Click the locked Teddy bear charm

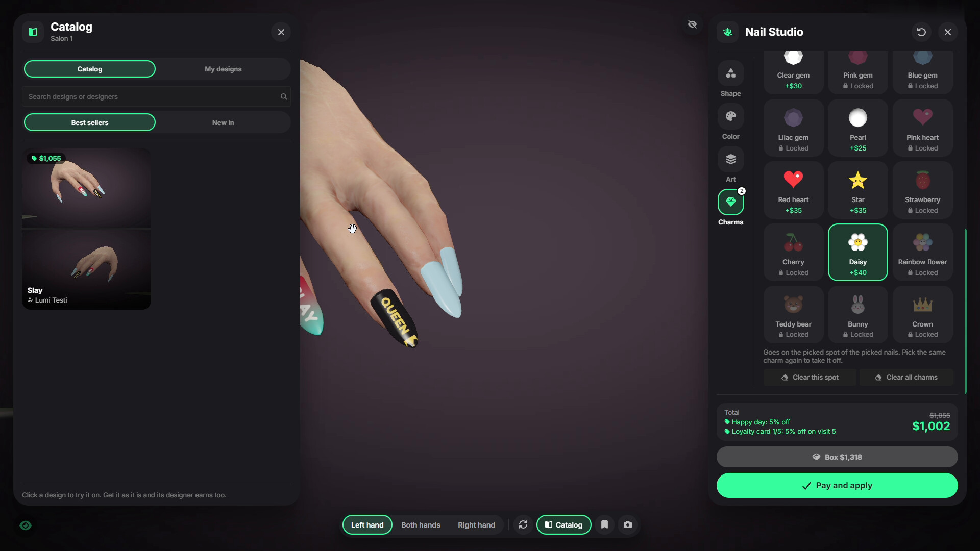tap(793, 314)
